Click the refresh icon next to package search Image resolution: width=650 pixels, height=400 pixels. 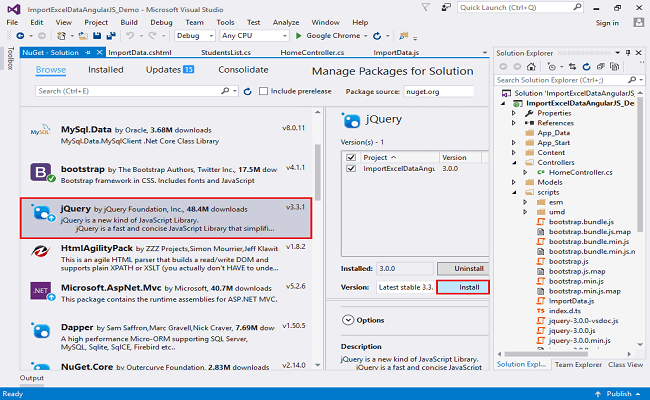(247, 92)
